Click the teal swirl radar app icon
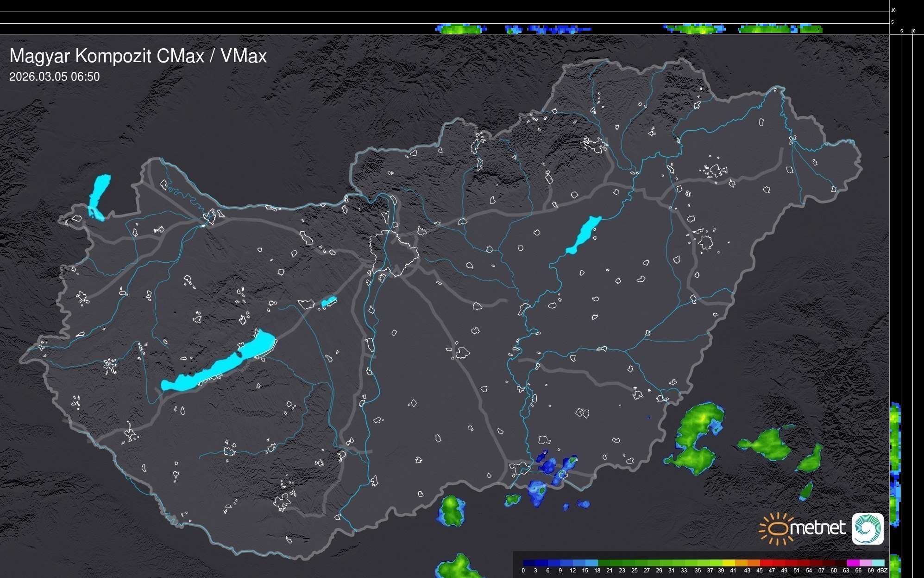The width and height of the screenshot is (924, 578). tap(867, 528)
